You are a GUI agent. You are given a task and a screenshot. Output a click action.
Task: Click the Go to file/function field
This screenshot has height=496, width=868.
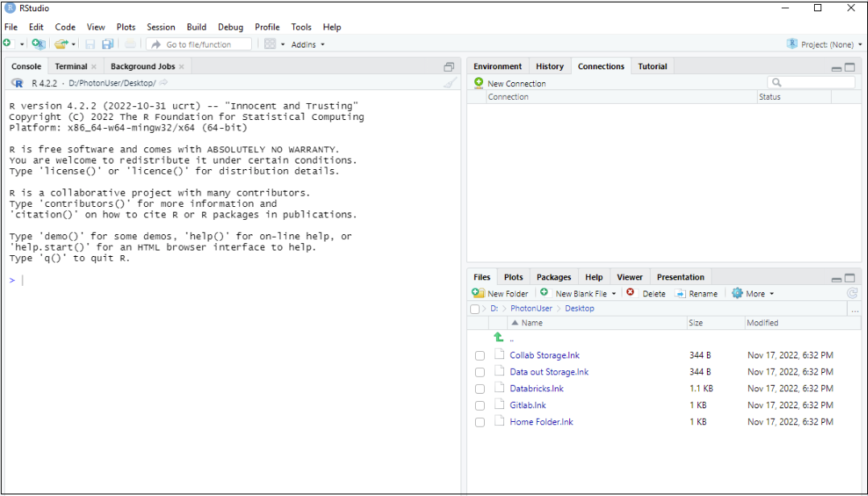(x=200, y=44)
